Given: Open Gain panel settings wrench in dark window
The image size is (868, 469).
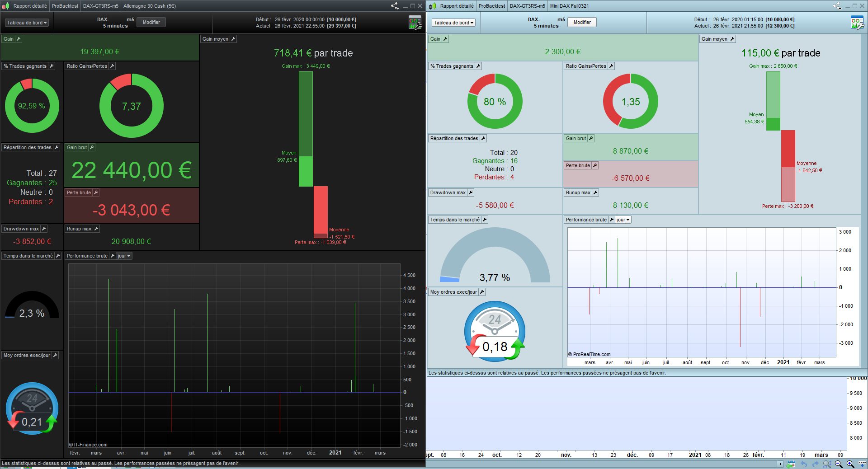Looking at the screenshot, I should (19, 39).
